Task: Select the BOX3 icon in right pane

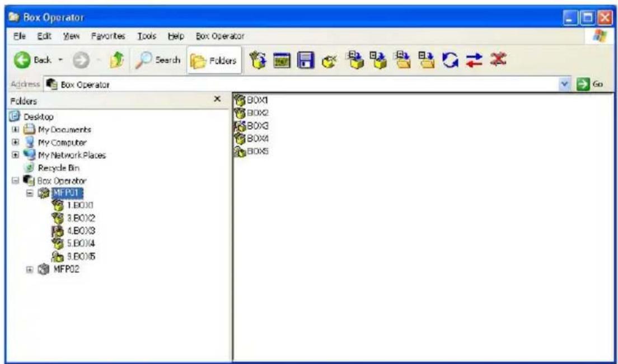Action: (239, 126)
